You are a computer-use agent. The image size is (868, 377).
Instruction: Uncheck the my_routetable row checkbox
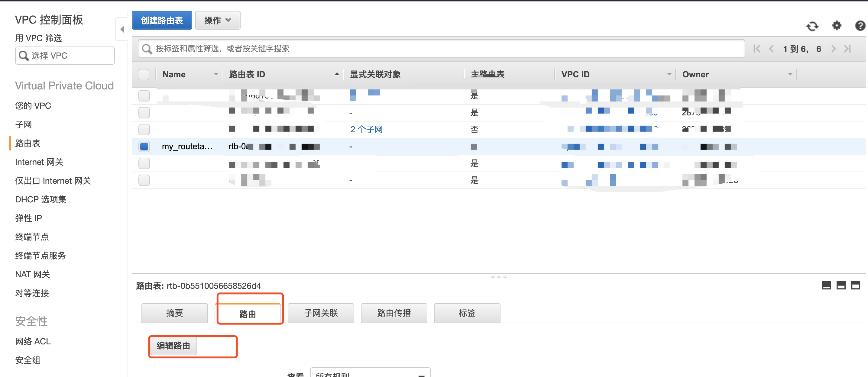[x=144, y=147]
